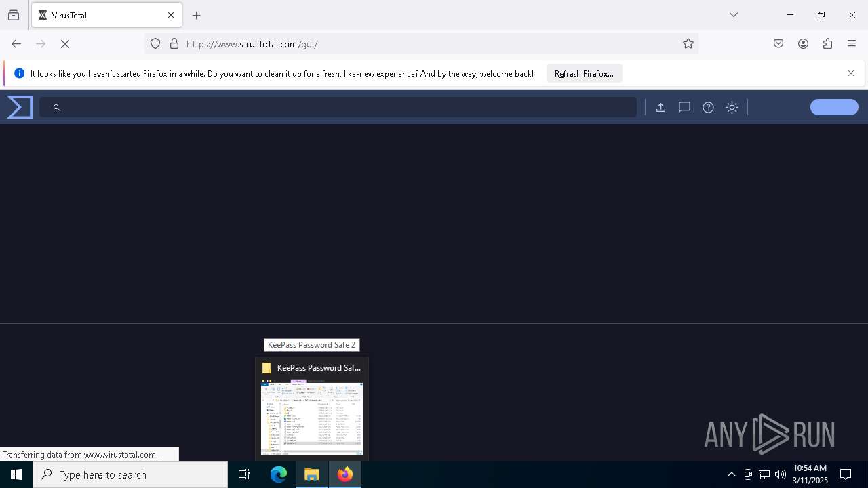The image size is (868, 488).
Task: Click the VirusTotal sigma logo
Action: 20,107
